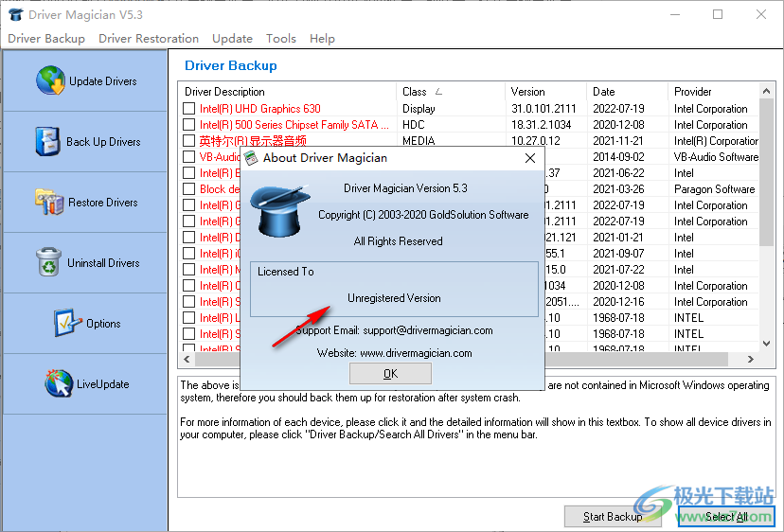The width and height of the screenshot is (784, 532).
Task: Tick the checkbox in the 2021-06-22 row
Action: tap(189, 173)
